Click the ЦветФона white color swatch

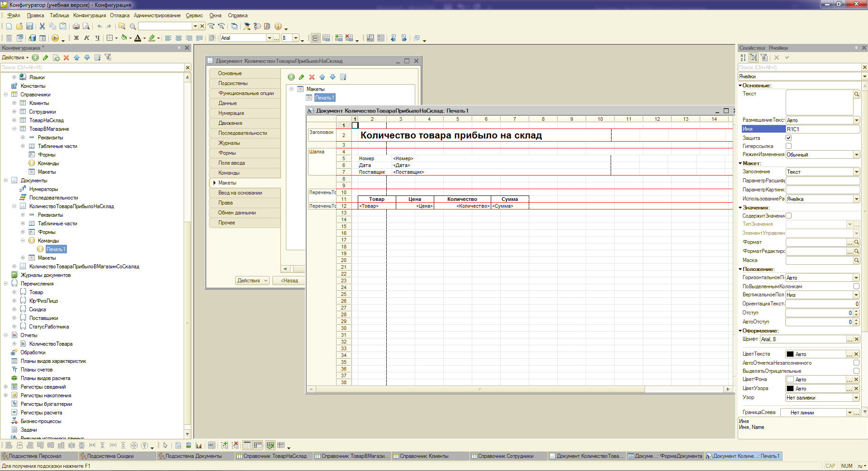[x=790, y=380]
